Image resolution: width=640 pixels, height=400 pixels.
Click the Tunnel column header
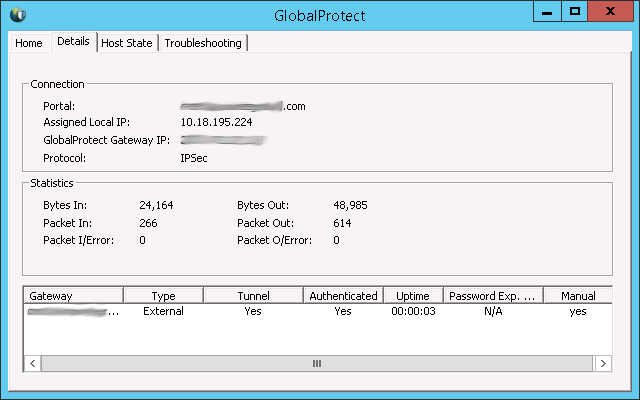point(253,296)
